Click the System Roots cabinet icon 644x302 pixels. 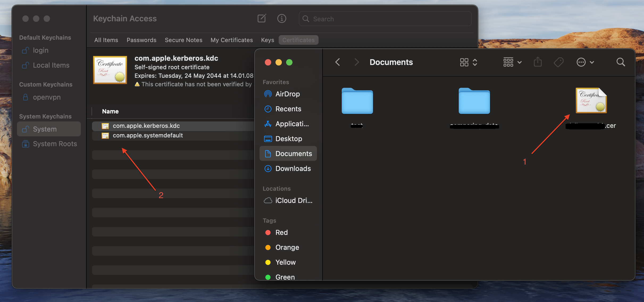click(26, 144)
